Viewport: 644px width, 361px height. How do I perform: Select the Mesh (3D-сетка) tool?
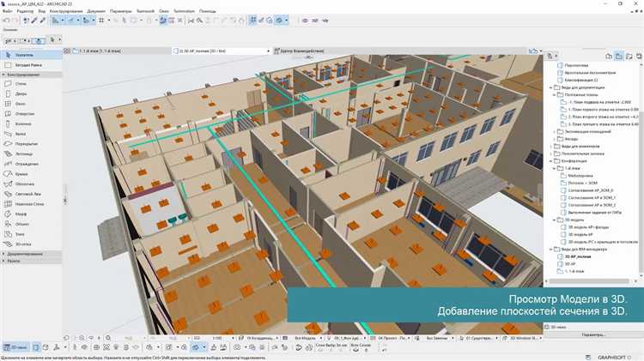point(31,244)
